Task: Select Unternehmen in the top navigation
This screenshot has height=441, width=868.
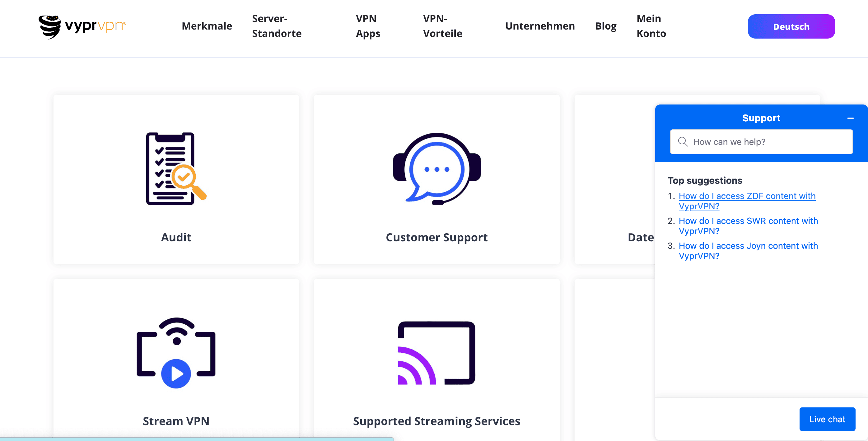Action: [x=540, y=26]
